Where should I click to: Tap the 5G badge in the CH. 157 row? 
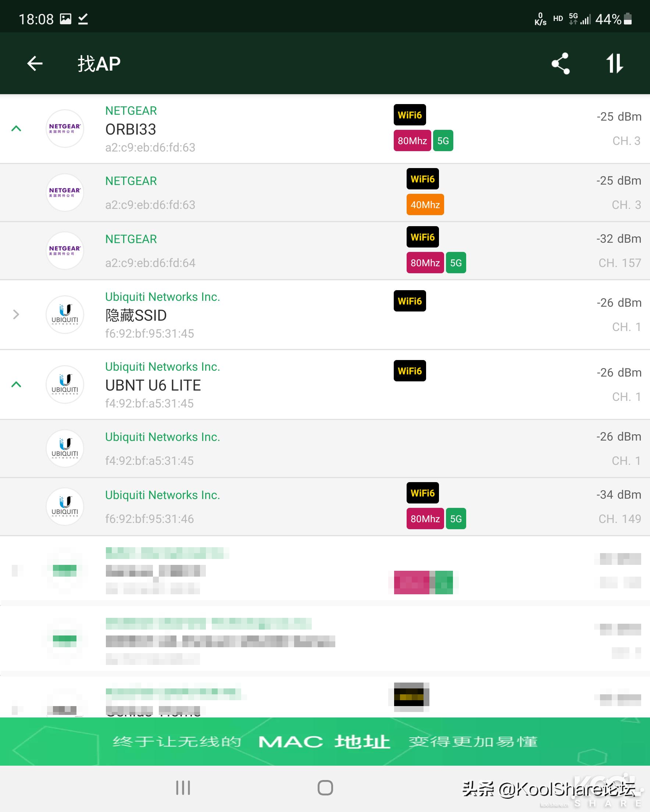point(456,263)
